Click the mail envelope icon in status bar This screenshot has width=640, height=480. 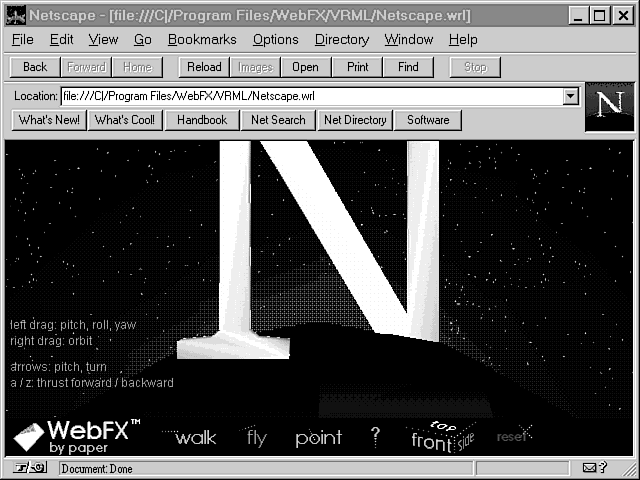click(x=589, y=467)
